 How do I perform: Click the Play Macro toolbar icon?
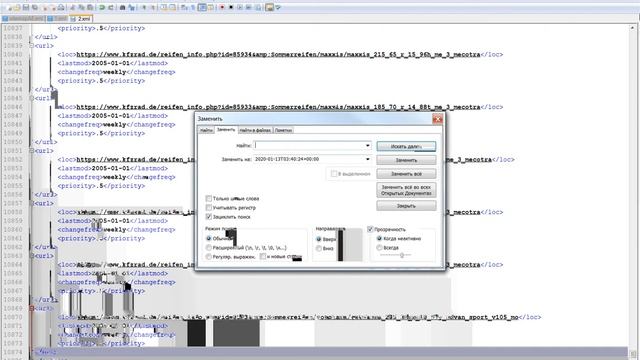[x=240, y=7]
